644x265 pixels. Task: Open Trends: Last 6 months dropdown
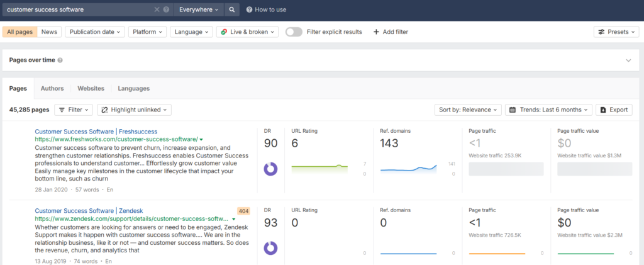(x=548, y=110)
